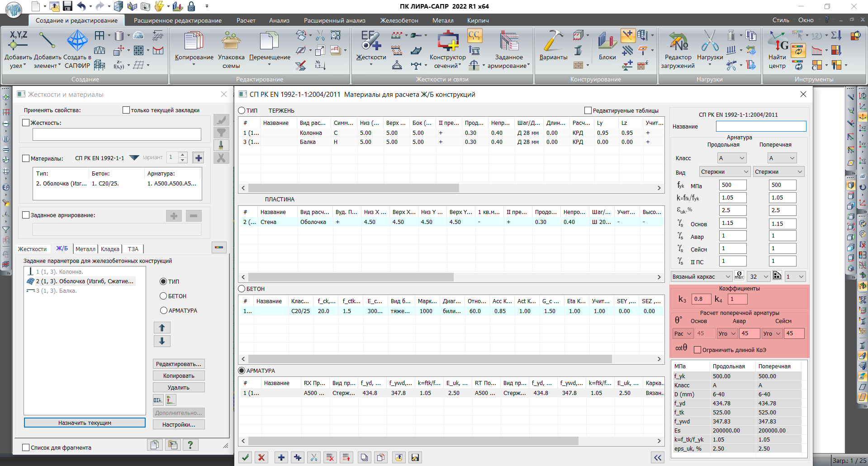Image resolution: width=868 pixels, height=466 pixels.
Task: Click the Редактировать... button
Action: (179, 364)
